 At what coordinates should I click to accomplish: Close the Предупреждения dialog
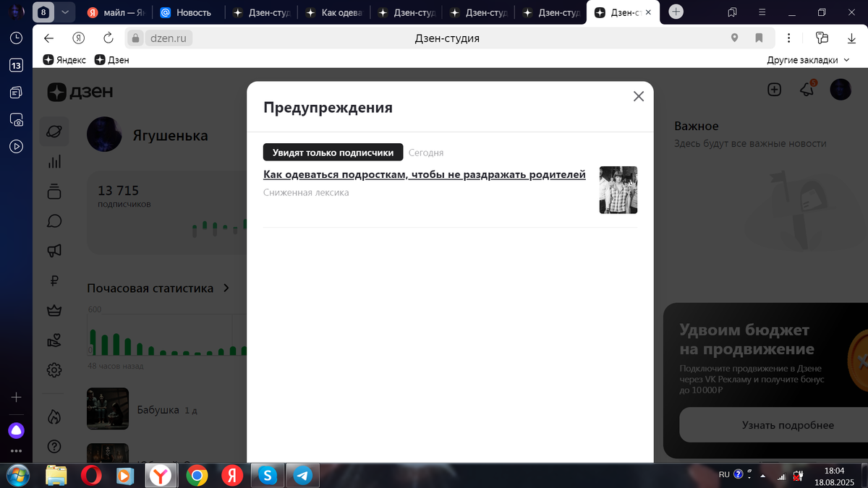coord(638,97)
